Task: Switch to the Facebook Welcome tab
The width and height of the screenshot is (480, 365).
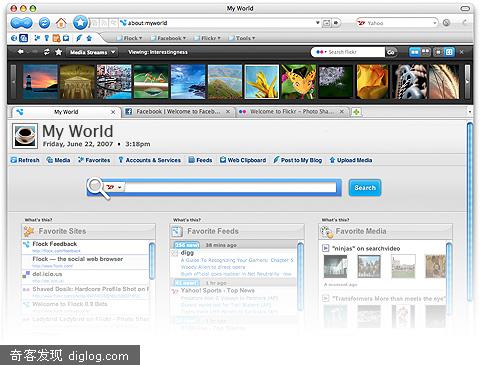Action: coord(177,112)
